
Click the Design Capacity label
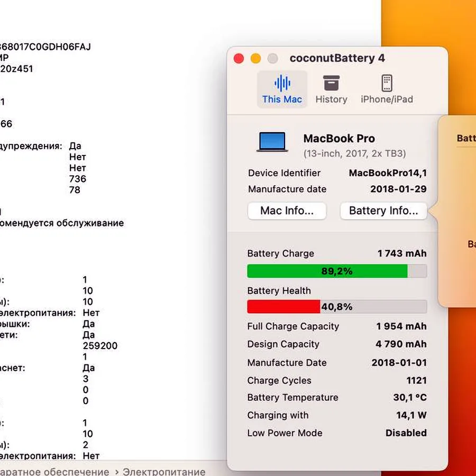click(x=283, y=344)
